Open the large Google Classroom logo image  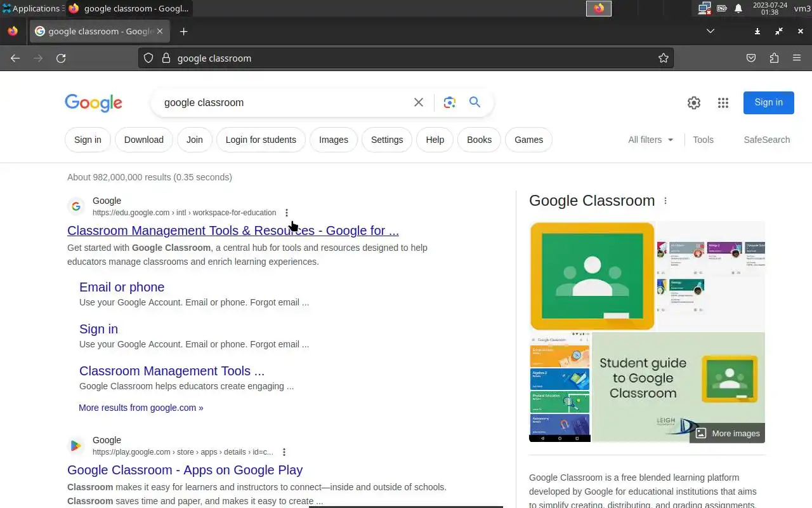592,276
